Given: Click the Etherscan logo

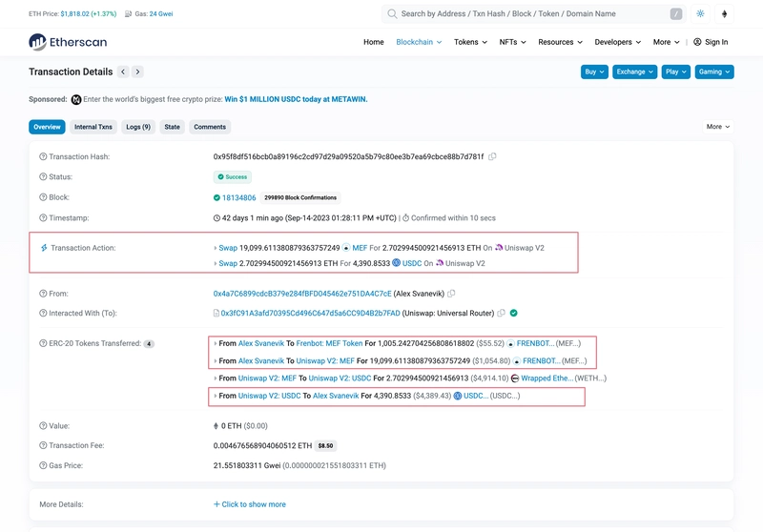Looking at the screenshot, I should pos(68,42).
